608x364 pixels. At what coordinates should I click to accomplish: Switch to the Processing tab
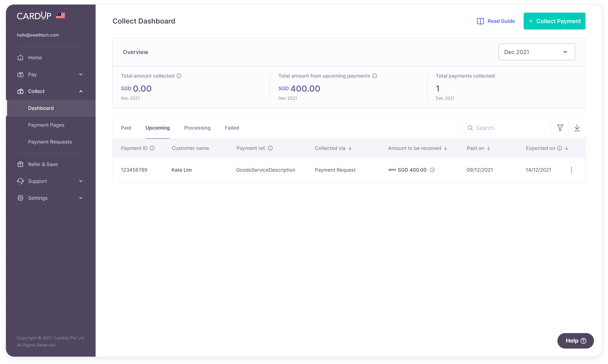coord(197,128)
